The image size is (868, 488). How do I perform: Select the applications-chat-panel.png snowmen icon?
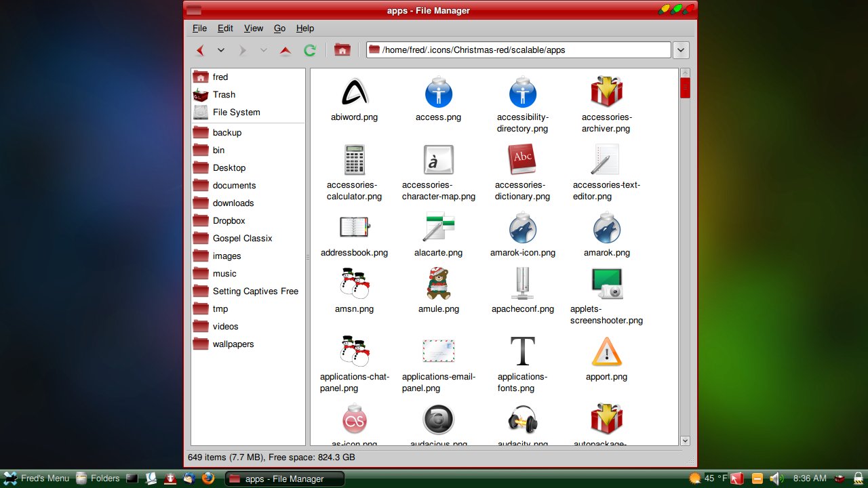click(x=355, y=351)
